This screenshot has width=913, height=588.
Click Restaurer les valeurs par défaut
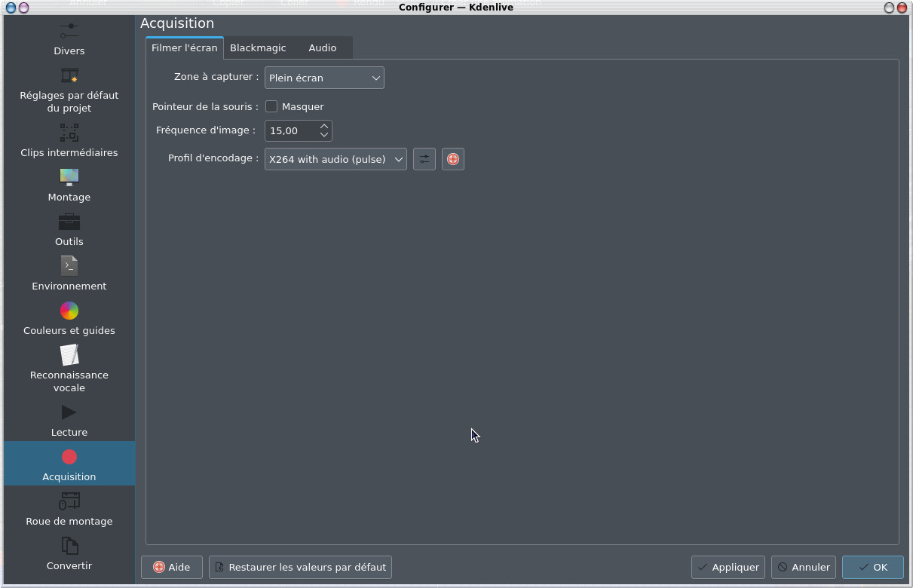(x=300, y=567)
